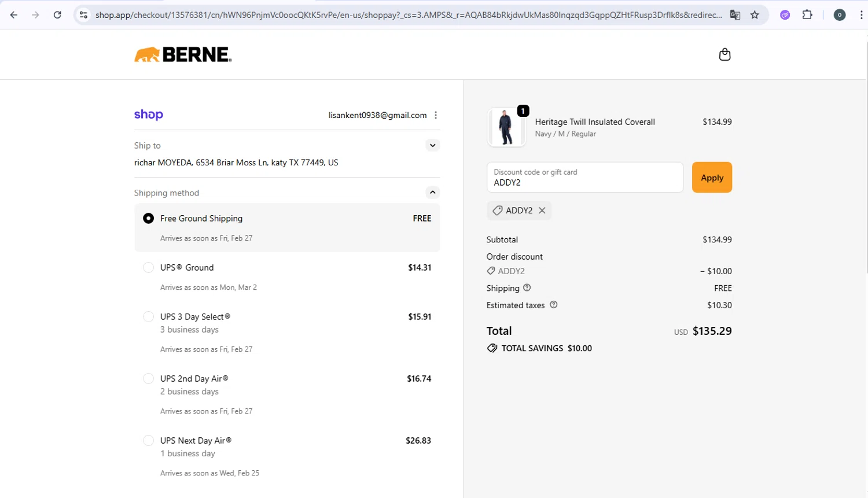868x498 pixels.
Task: Click the $135.29 total amount
Action: (712, 331)
